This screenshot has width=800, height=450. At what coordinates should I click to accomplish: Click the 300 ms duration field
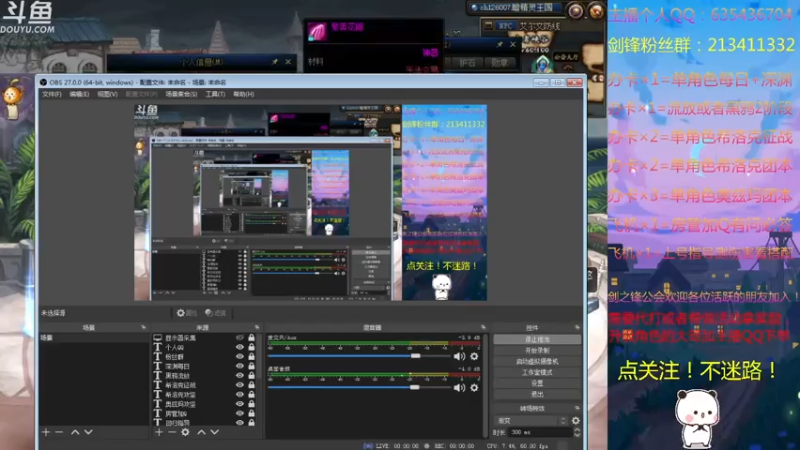540,432
